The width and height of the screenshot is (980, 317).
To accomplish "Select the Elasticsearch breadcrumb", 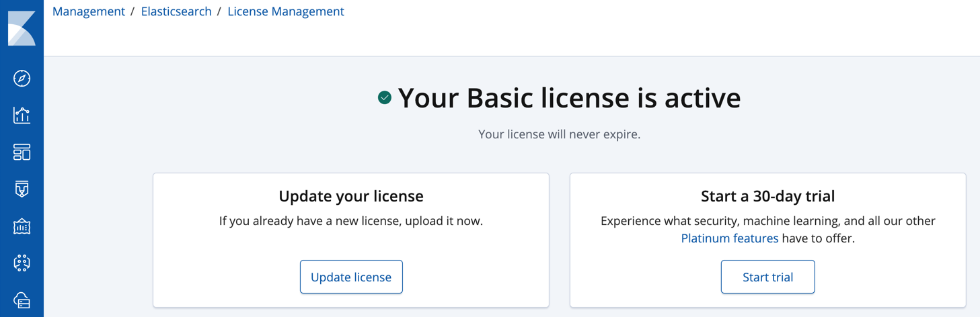I will click(176, 11).
